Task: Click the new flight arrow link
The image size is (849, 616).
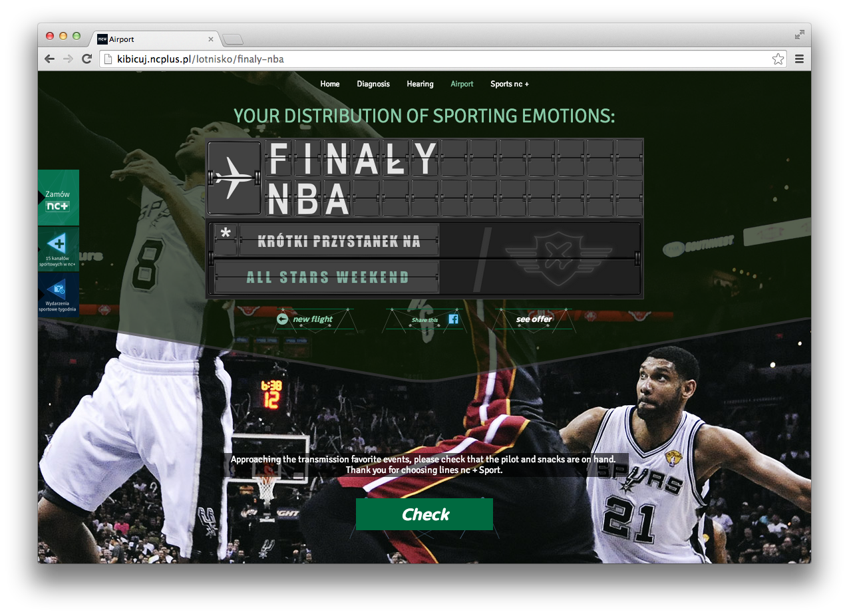Action: (x=305, y=319)
